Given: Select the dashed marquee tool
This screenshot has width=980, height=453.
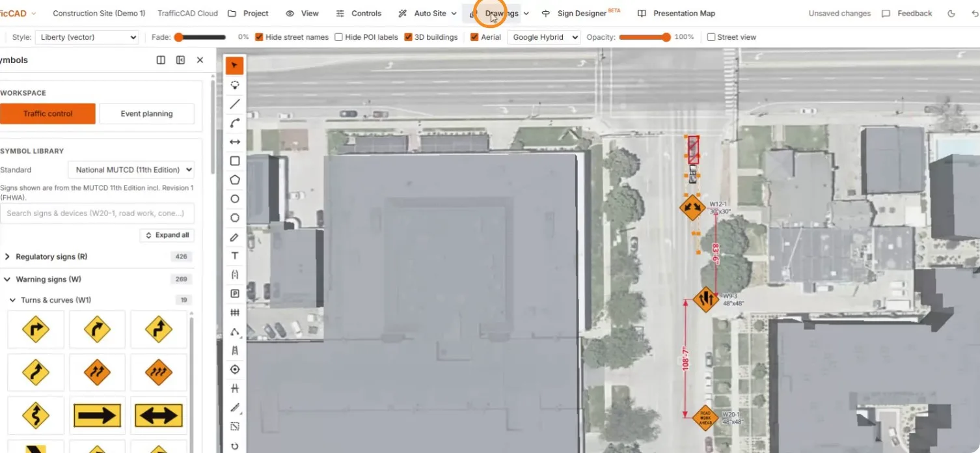Looking at the screenshot, I should click(235, 426).
